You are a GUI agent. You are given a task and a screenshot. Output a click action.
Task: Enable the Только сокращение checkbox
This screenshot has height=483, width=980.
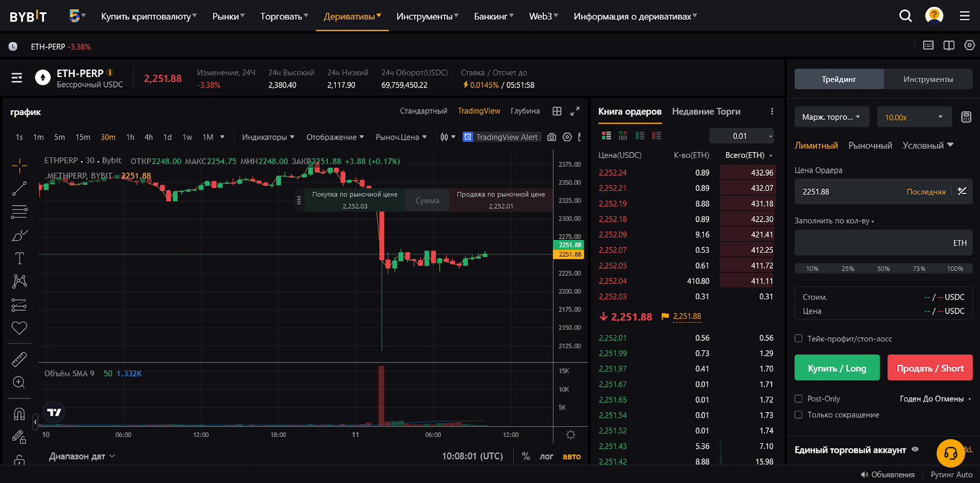click(x=799, y=414)
